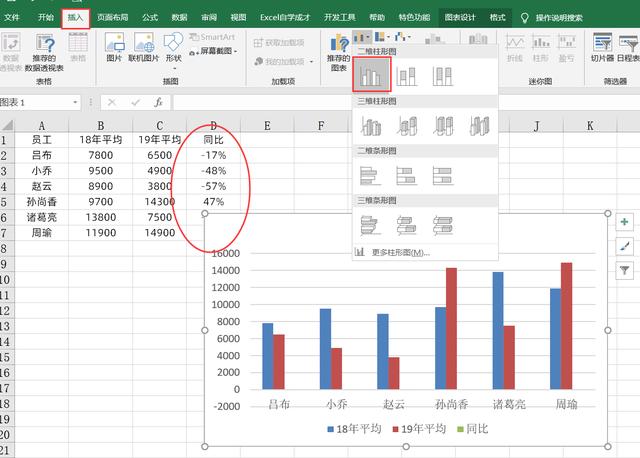Viewport: 640px width, 458px height.
Task: Click cell with header 员工
Action: pos(42,140)
